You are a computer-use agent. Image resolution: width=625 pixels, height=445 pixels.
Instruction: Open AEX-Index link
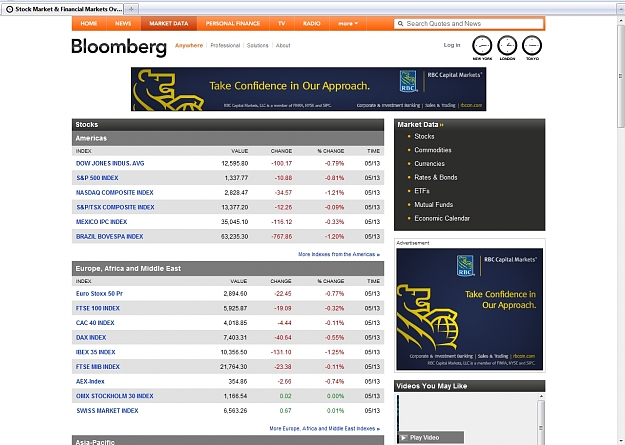click(x=90, y=381)
